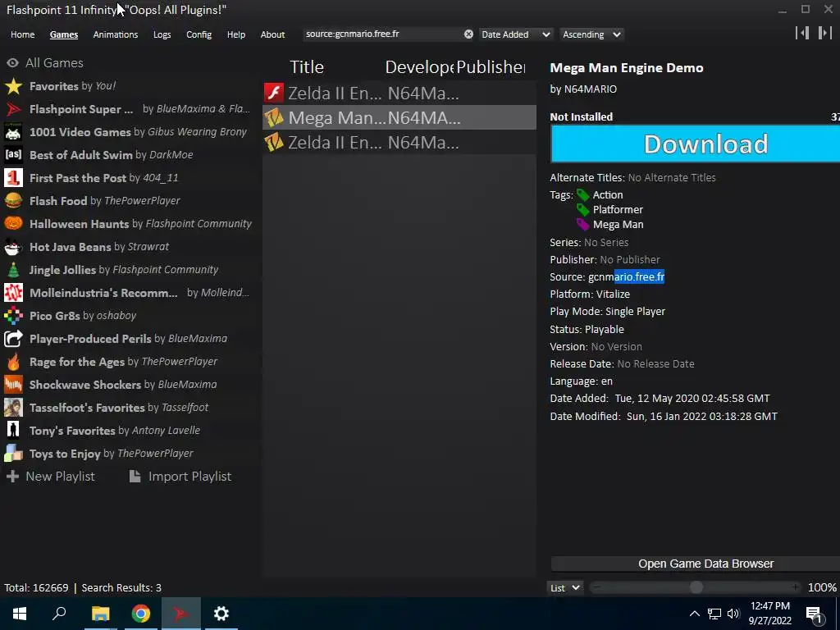Click the Platform value Vitalize
The width and height of the screenshot is (840, 630).
click(613, 294)
